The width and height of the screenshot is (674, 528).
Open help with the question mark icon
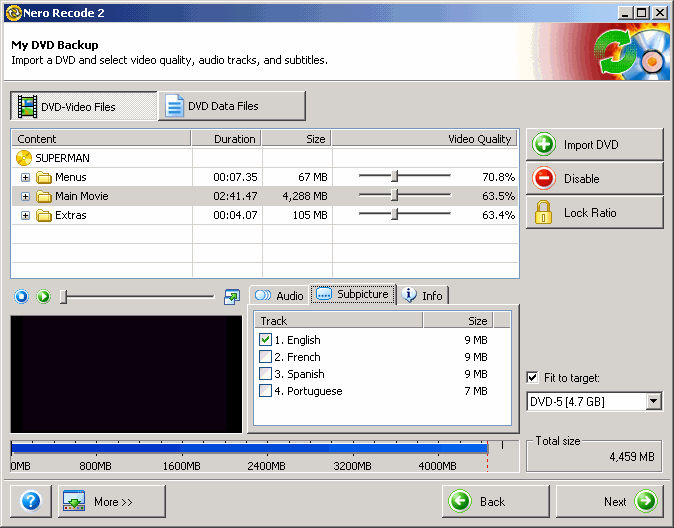click(x=30, y=501)
